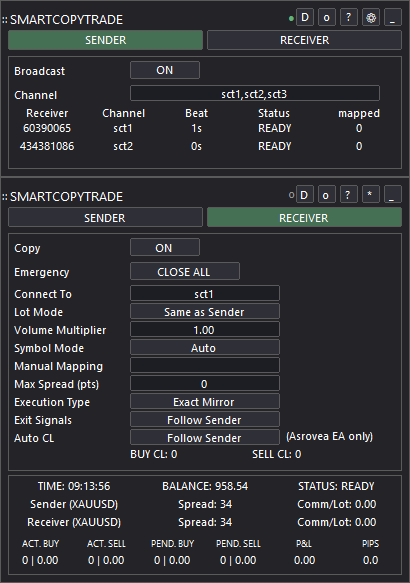Screen dimensions: 410x583
Task: Select SENDER tab in bottom panel
Action: 106,218
